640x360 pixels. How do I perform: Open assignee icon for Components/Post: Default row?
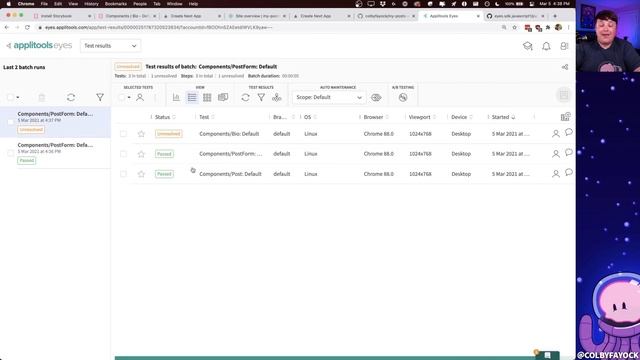556,174
